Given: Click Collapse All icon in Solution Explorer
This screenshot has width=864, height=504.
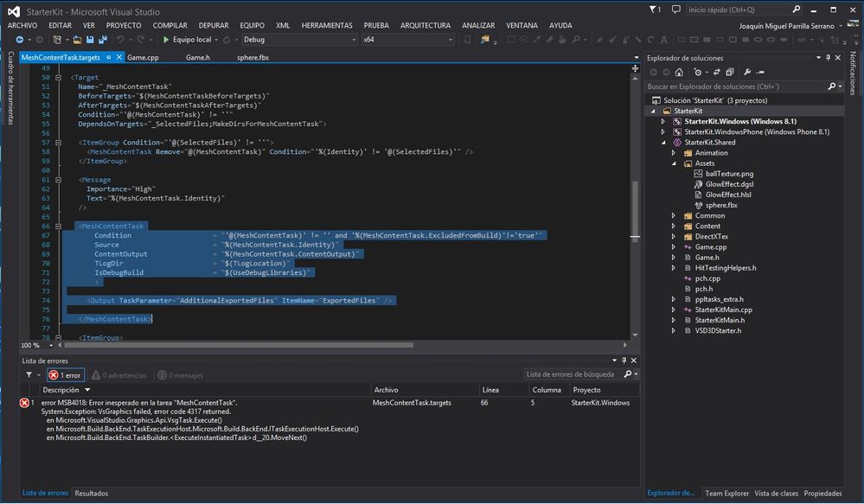Looking at the screenshot, I should click(730, 72).
